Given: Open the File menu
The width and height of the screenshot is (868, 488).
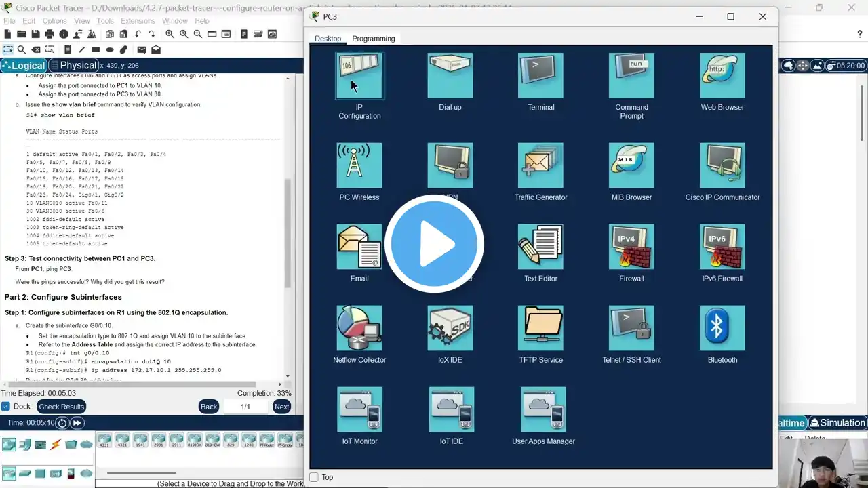Looking at the screenshot, I should [9, 21].
